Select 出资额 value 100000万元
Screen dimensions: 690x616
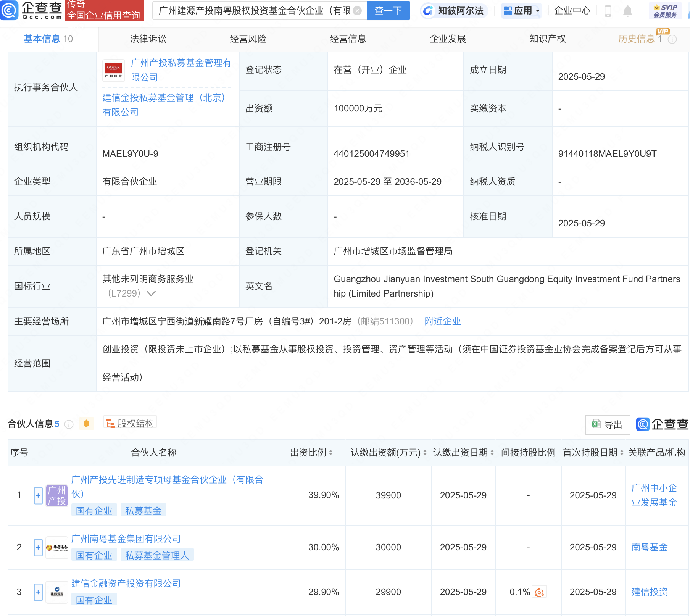pos(358,108)
